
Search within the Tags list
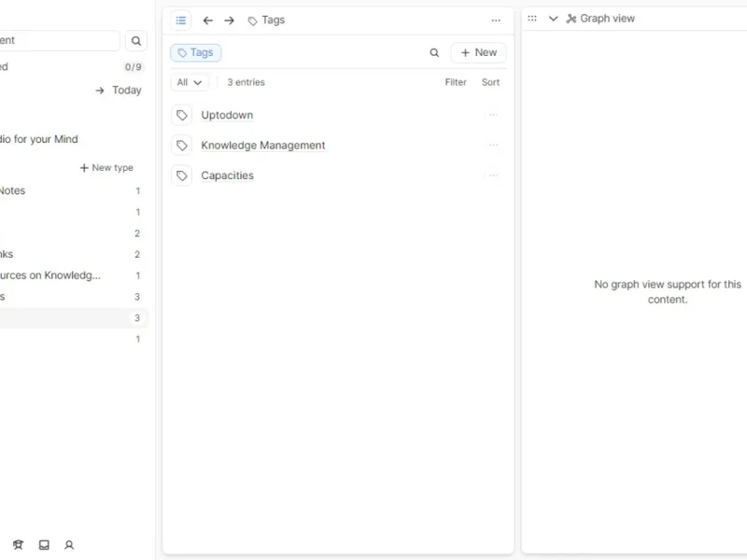(434, 53)
